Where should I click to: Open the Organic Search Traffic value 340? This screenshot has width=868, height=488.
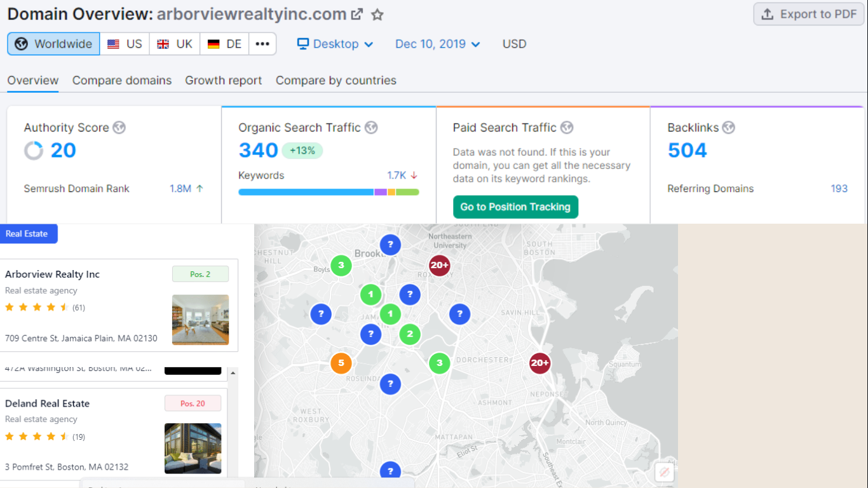258,151
